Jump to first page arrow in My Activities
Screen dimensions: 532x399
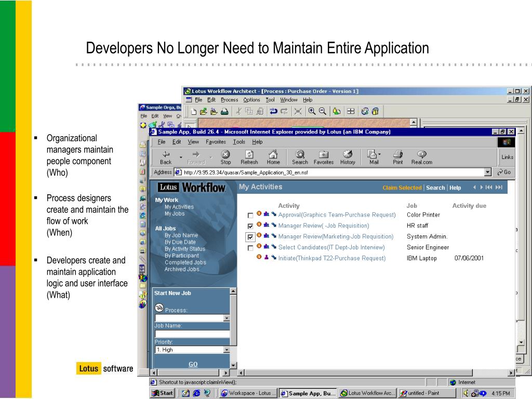[488, 187]
